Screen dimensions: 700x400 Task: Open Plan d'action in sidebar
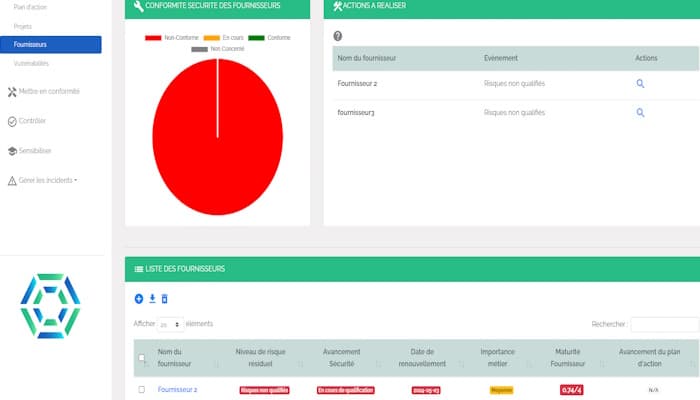[30, 7]
